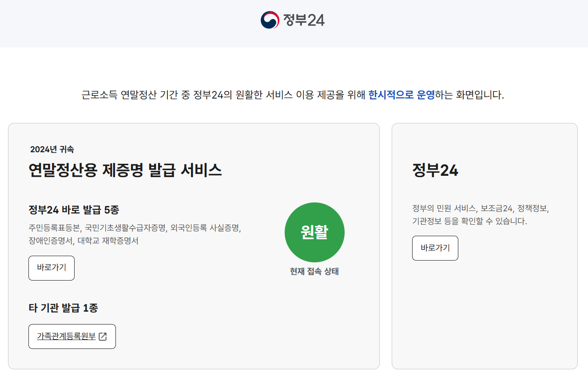The width and height of the screenshot is (588, 376).
Task: Open 바로가기 under 정부24 바로 발급 5종
Action: click(x=52, y=268)
